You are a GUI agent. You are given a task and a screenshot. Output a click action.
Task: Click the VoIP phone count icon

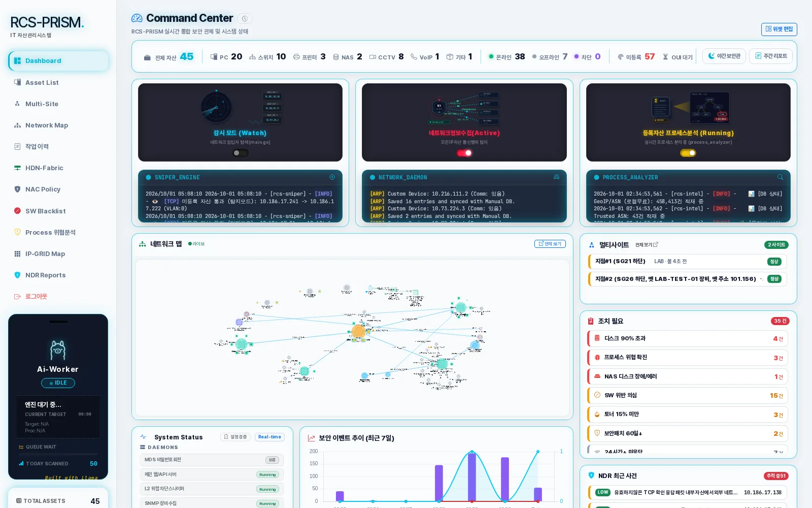click(x=414, y=57)
